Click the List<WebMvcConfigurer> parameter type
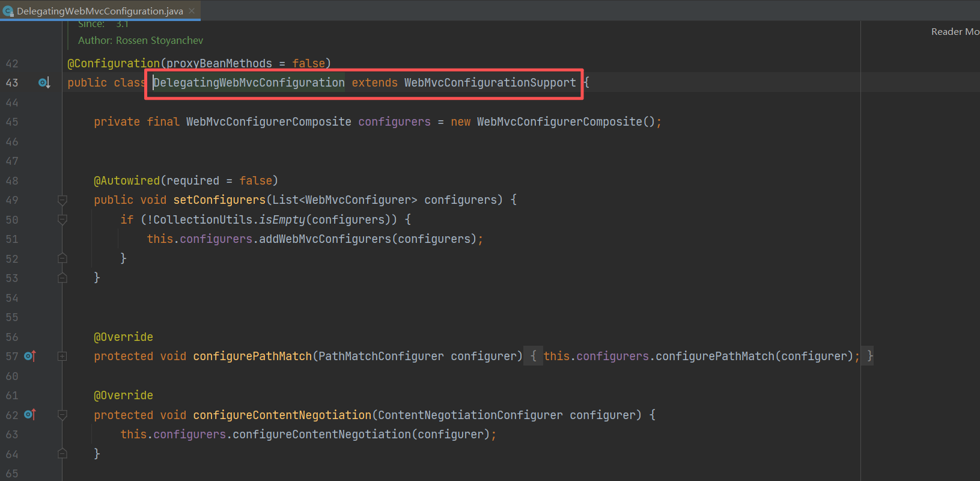 pos(345,200)
